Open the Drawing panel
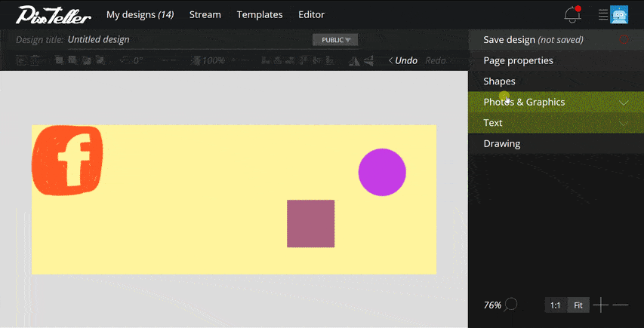This screenshot has height=328, width=644. point(556,143)
